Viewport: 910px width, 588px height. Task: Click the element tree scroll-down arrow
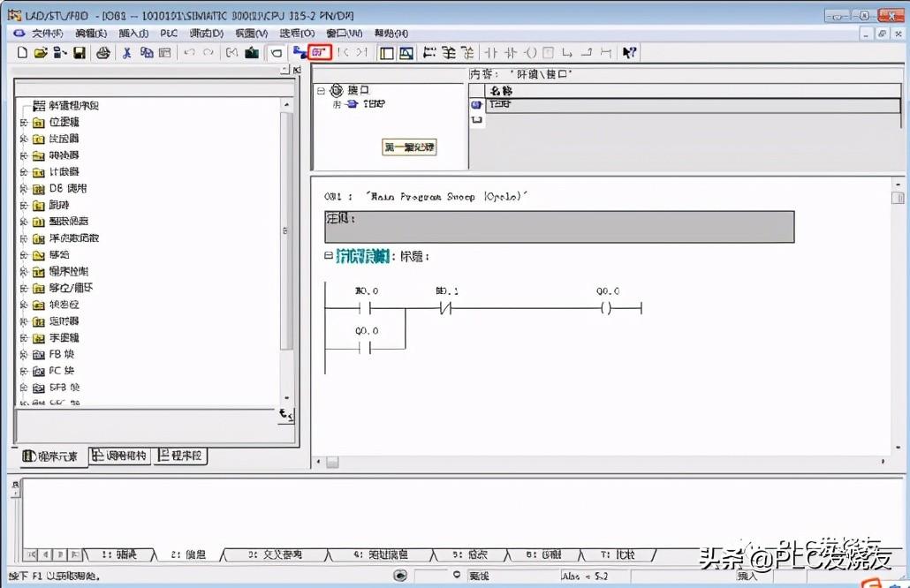[286, 398]
